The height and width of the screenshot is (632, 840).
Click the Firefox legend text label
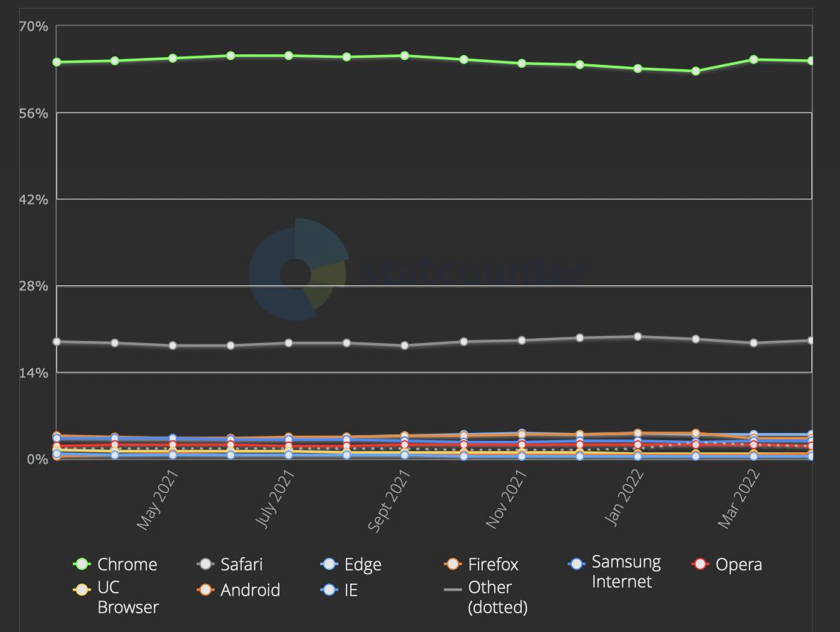pos(493,564)
